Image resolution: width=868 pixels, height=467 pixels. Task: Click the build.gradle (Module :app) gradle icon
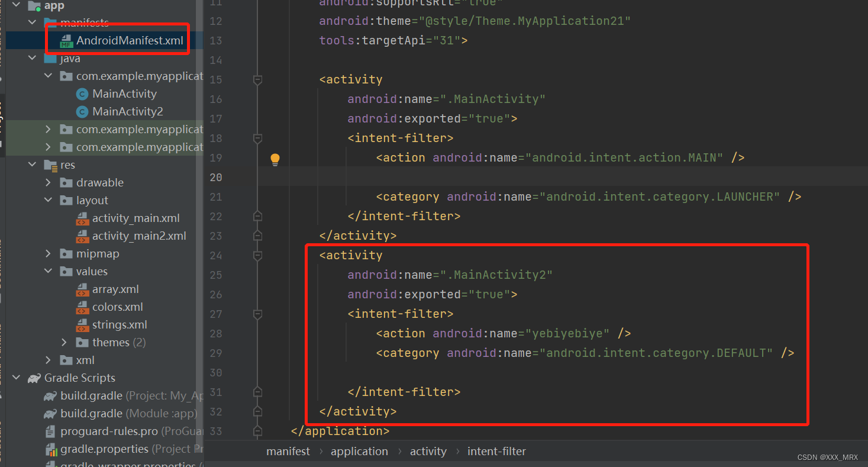pos(50,413)
